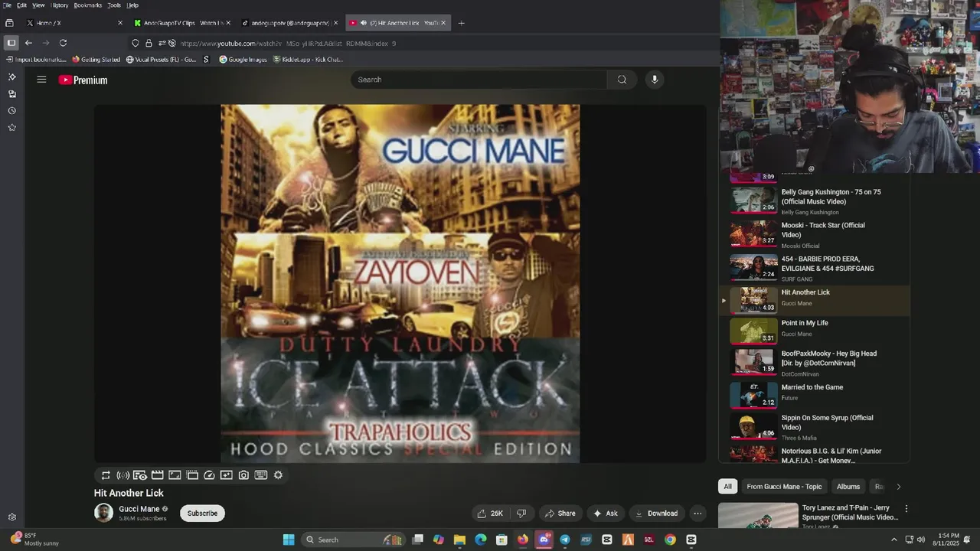The image size is (980, 551).
Task: Open the Bookmarks menu
Action: point(87,5)
